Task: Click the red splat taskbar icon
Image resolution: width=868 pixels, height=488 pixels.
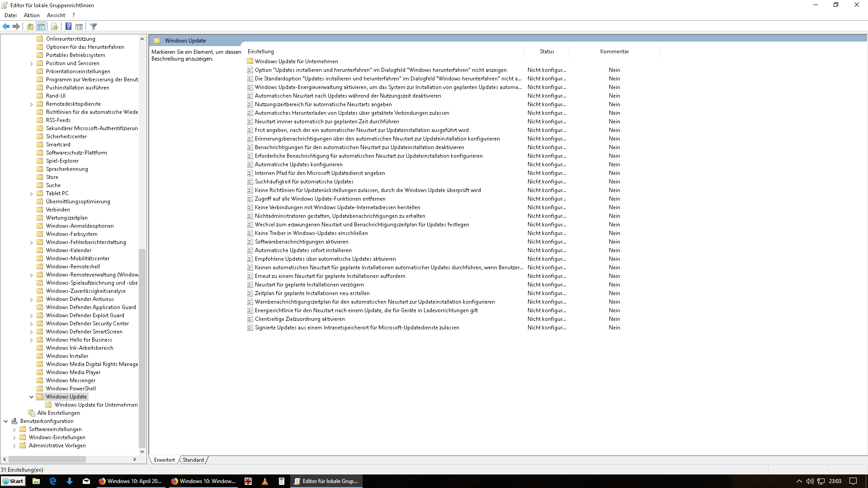Action: (x=248, y=481)
